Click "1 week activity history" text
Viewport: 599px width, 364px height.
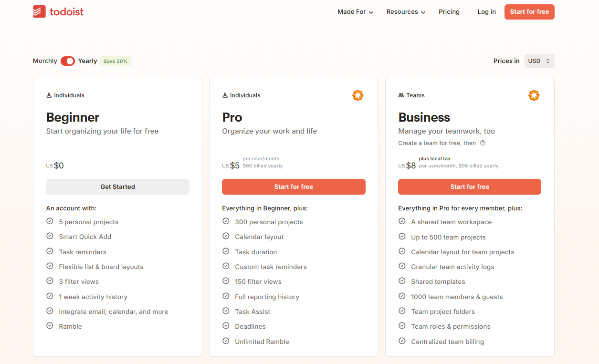point(93,297)
